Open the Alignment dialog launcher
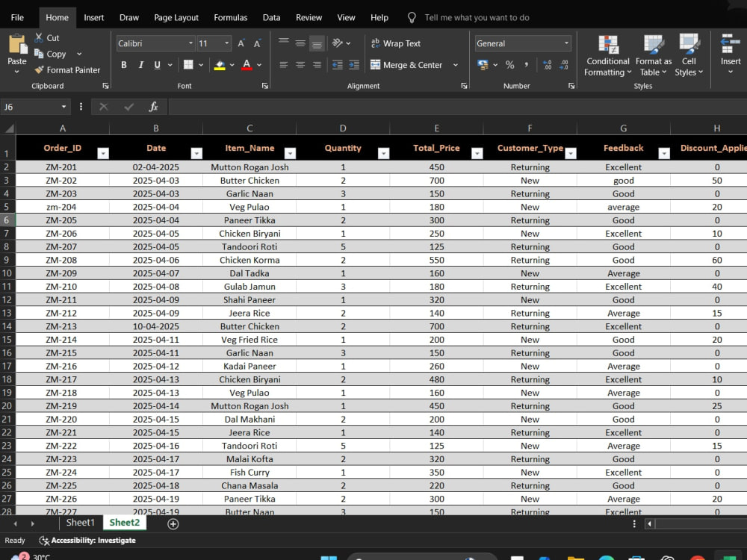747x560 pixels. [x=464, y=86]
